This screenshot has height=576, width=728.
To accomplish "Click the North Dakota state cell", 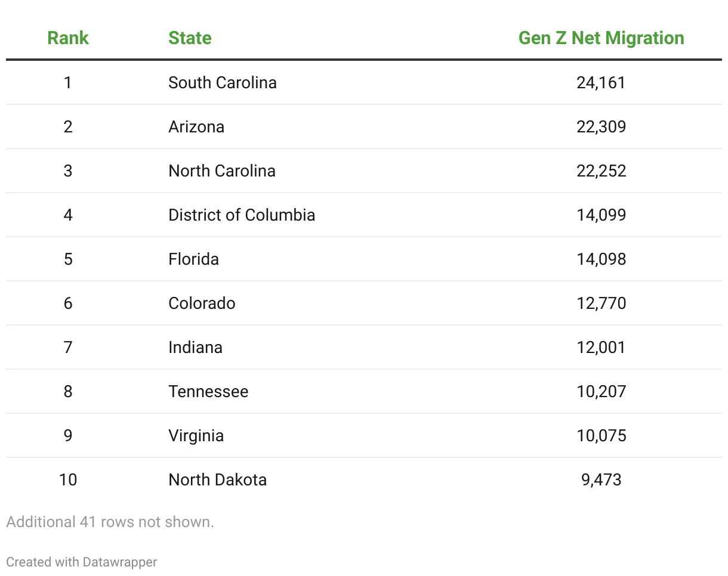I will coord(217,479).
